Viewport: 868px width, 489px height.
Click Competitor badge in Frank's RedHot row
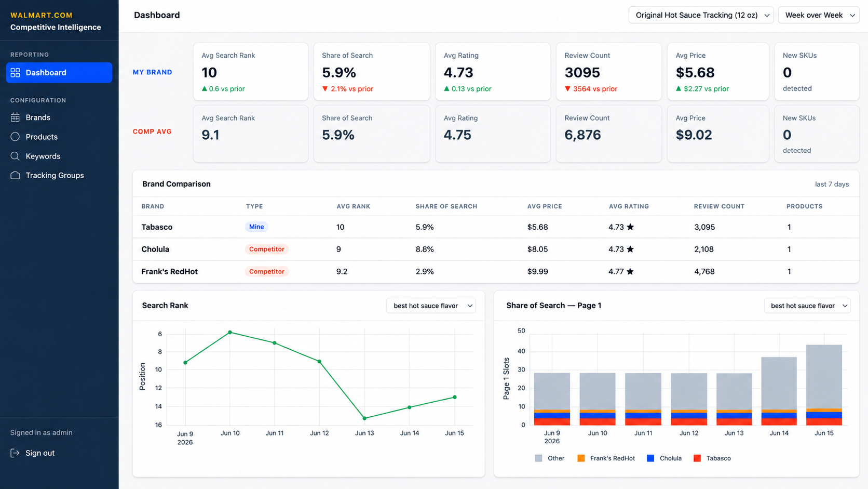(266, 271)
